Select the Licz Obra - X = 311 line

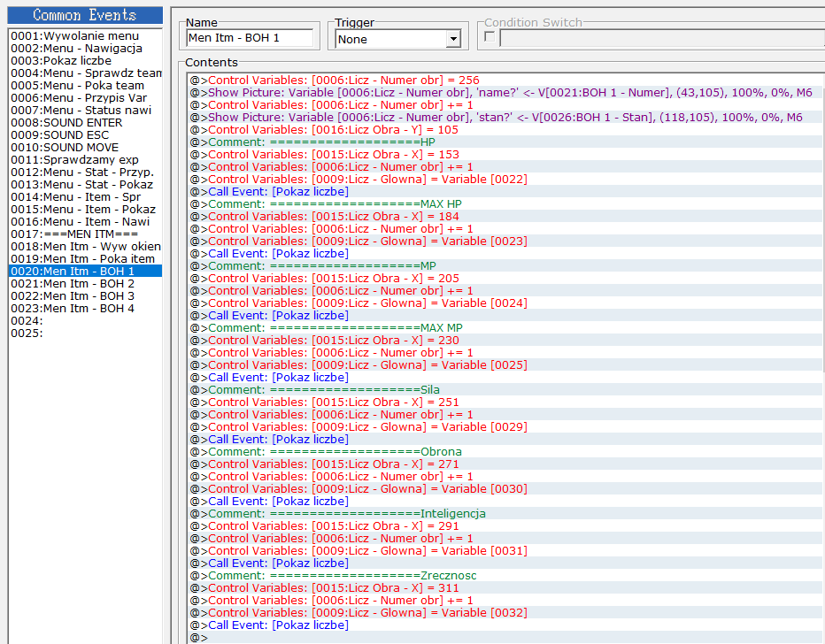[x=505, y=588]
